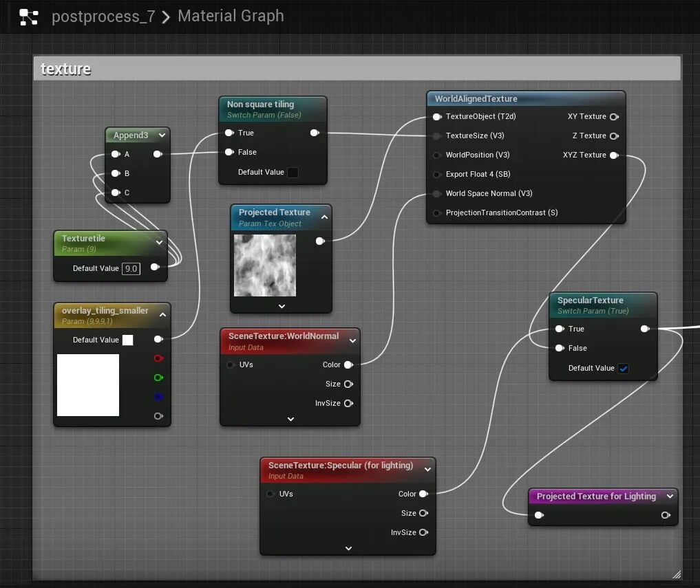The height and width of the screenshot is (588, 700).
Task: Click the UVs pin on SceneTexture:Specular
Action: (x=270, y=494)
